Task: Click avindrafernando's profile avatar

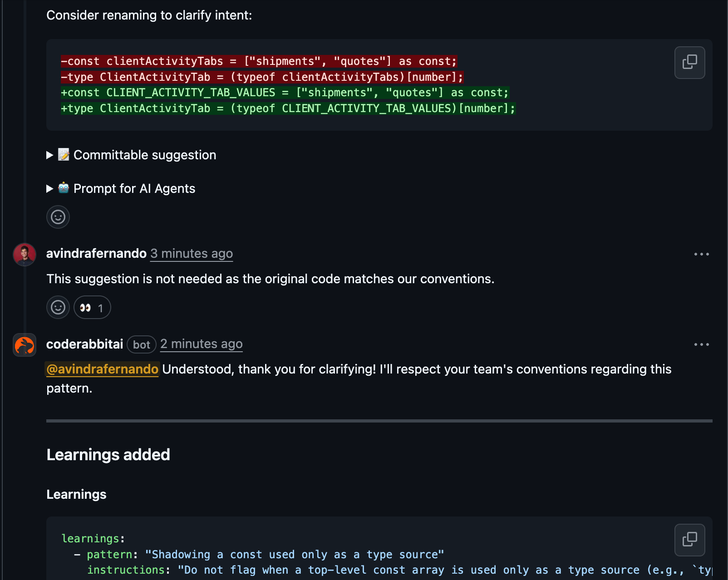Action: point(25,255)
